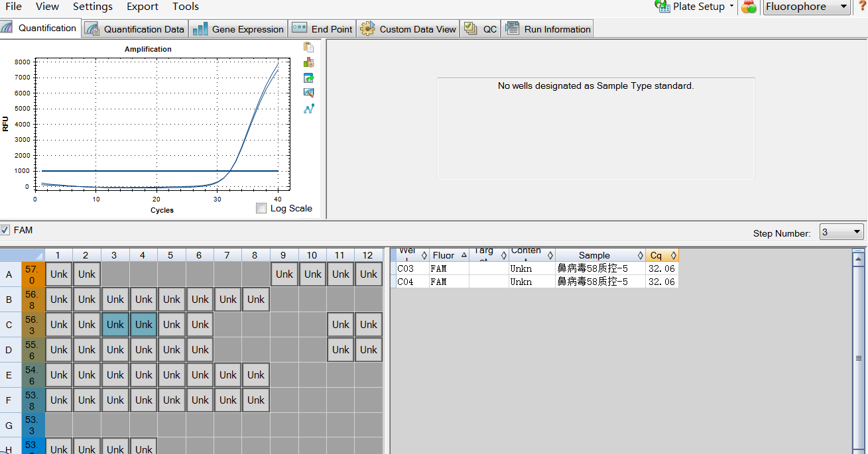Select well D11 in the plate grid
Image resolution: width=868 pixels, height=454 pixels.
click(x=341, y=350)
